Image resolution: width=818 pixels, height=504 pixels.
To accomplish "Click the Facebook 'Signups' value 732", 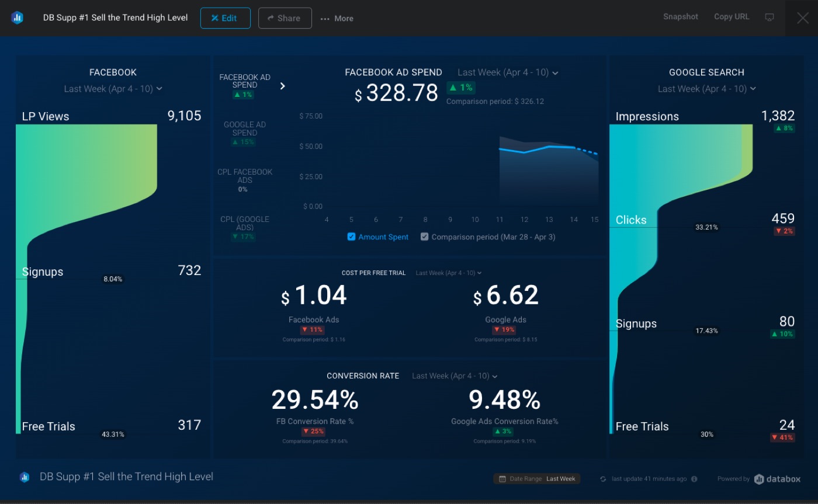I will tap(189, 270).
